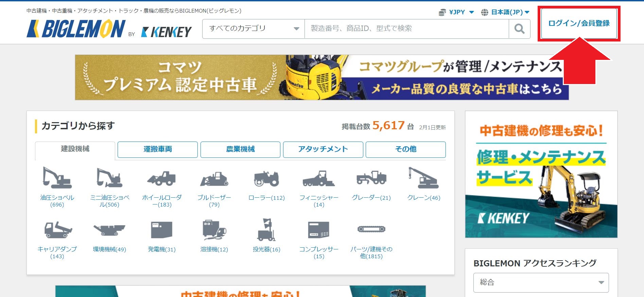Select the grader (グレーダー) icon

(x=371, y=178)
